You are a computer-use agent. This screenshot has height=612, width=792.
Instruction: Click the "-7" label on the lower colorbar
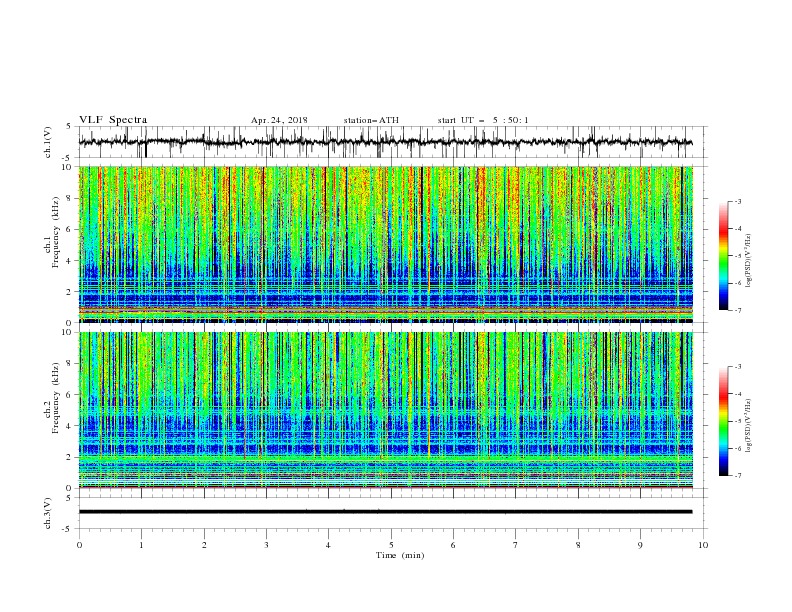(x=737, y=475)
